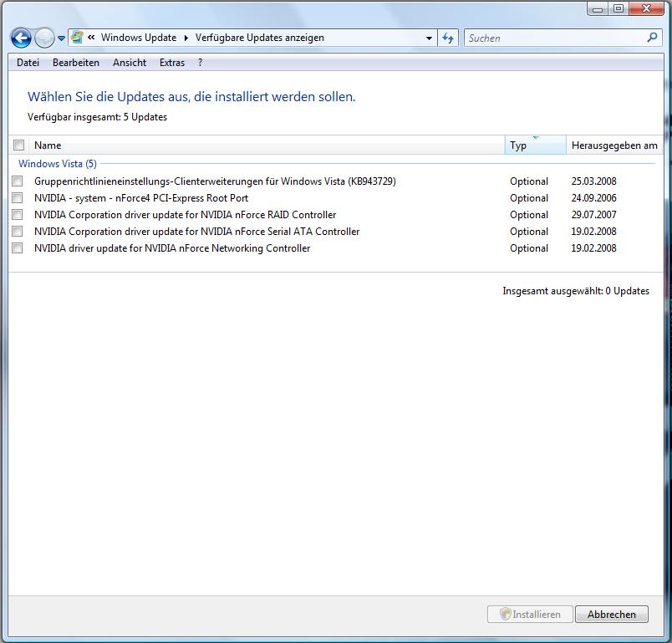Click the shield icon on Installieren

[x=506, y=614]
